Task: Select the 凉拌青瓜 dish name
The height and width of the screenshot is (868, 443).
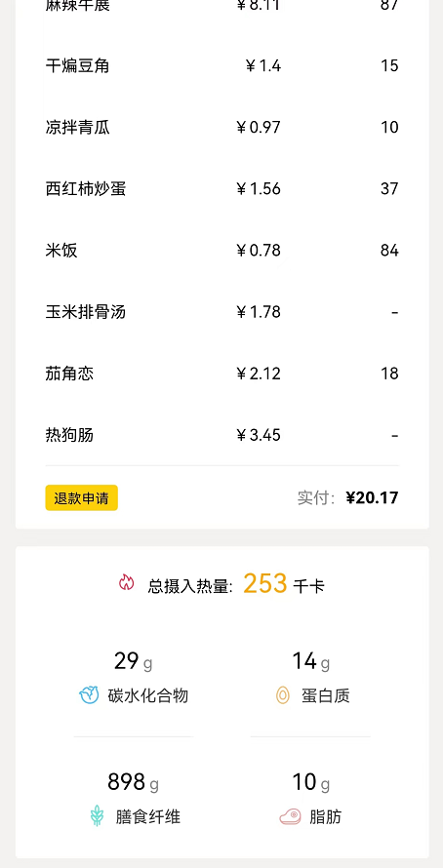Action: [77, 128]
